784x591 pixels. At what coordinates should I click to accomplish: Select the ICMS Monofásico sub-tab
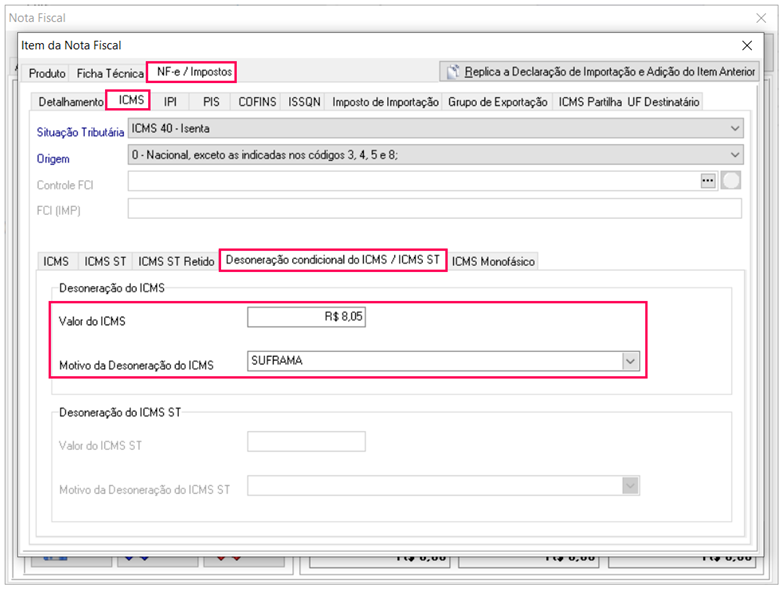click(493, 261)
